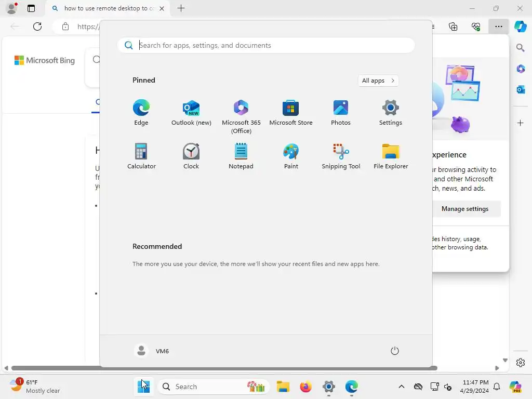This screenshot has width=532, height=399.
Task: Click Edge sidebar search icon
Action: (520, 47)
